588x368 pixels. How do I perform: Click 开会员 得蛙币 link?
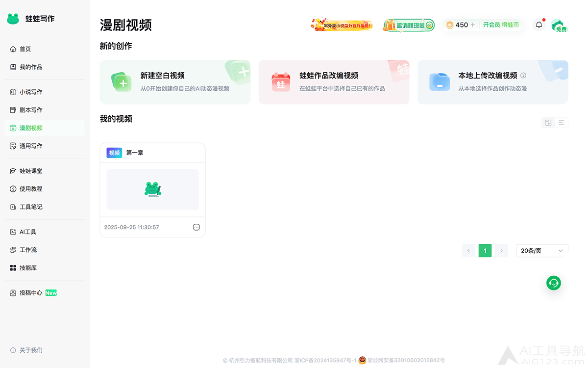(501, 25)
